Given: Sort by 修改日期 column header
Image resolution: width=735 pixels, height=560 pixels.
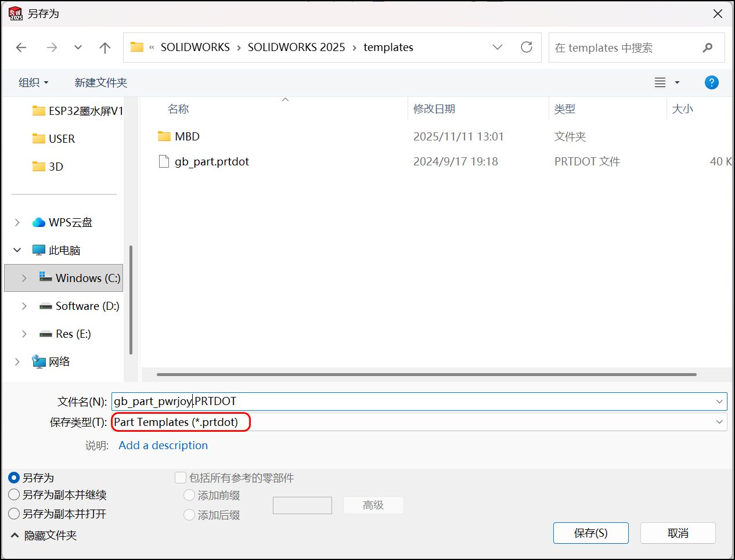Looking at the screenshot, I should point(434,109).
